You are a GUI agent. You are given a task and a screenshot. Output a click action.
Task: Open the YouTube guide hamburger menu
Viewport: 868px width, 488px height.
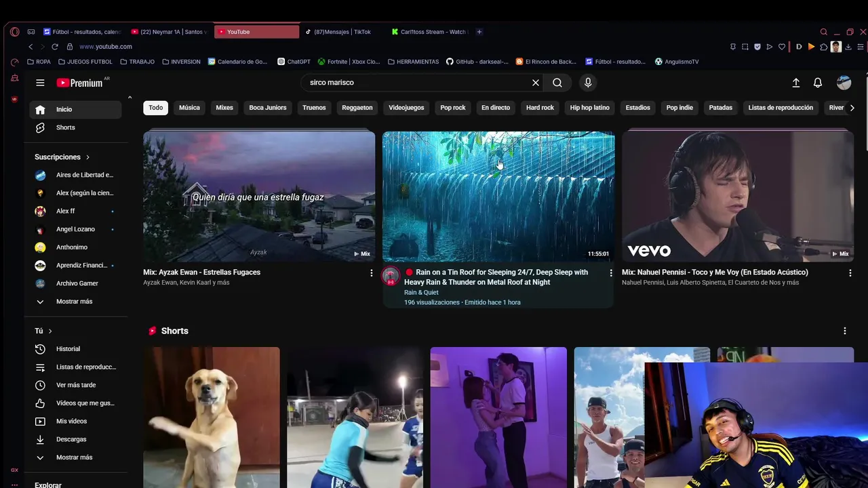[40, 83]
